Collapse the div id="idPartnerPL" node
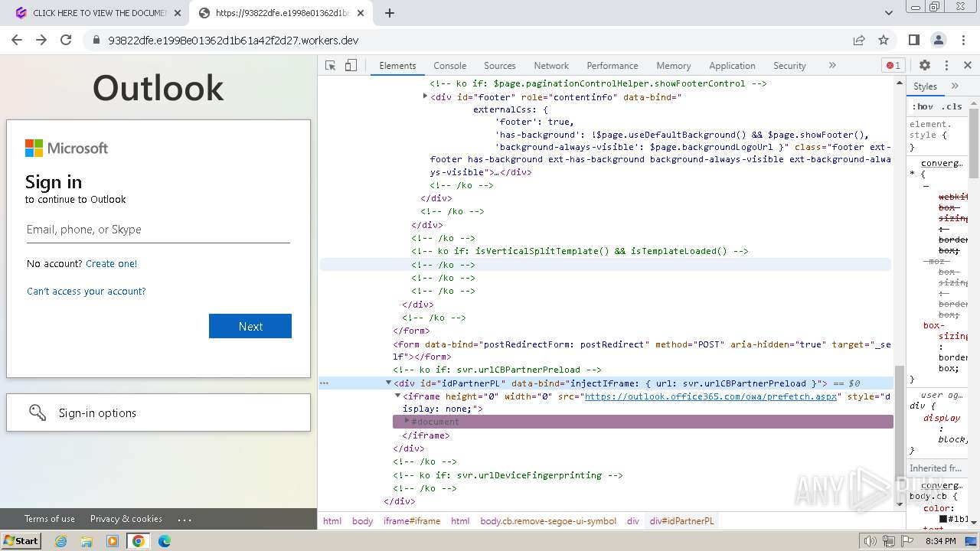The width and height of the screenshot is (980, 551). tap(388, 383)
